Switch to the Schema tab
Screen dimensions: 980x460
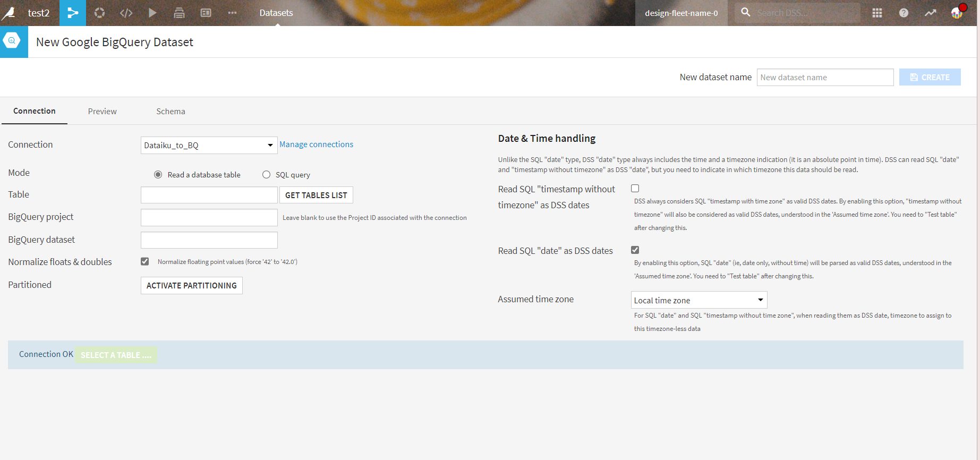pos(171,111)
